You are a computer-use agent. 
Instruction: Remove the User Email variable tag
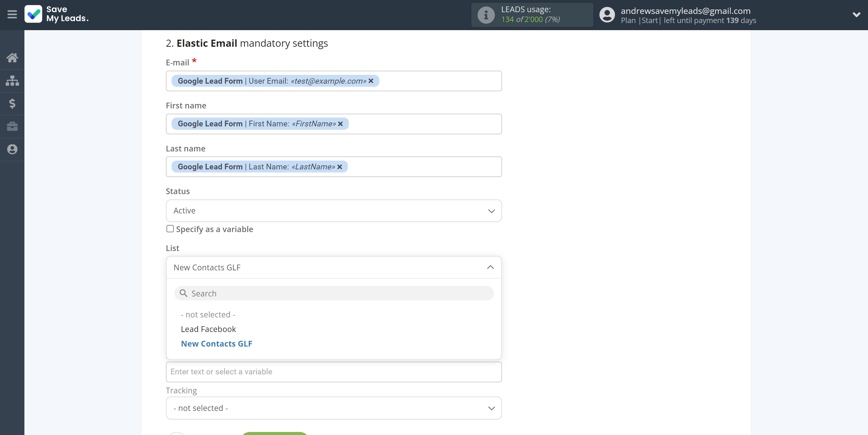pos(371,81)
